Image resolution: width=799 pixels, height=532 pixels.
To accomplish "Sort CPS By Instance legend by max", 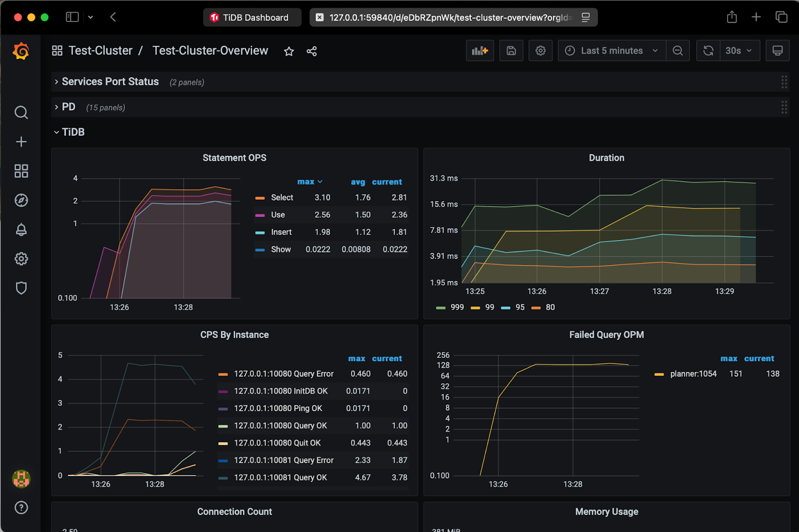I will click(x=357, y=358).
